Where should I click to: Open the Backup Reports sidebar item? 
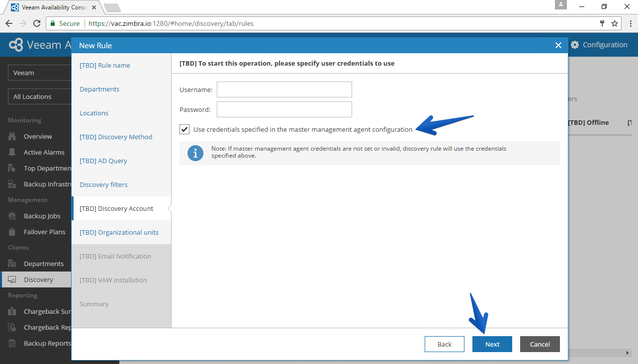(x=47, y=344)
